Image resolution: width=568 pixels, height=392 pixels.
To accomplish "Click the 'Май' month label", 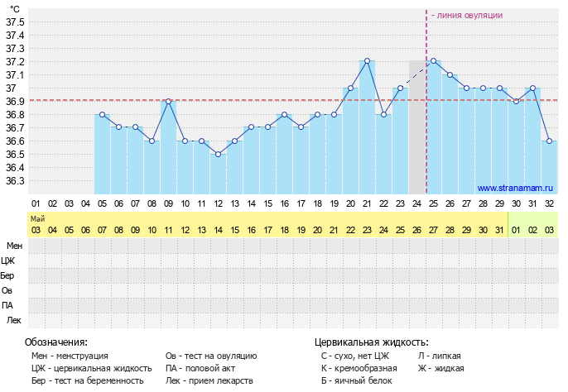I will [x=37, y=218].
